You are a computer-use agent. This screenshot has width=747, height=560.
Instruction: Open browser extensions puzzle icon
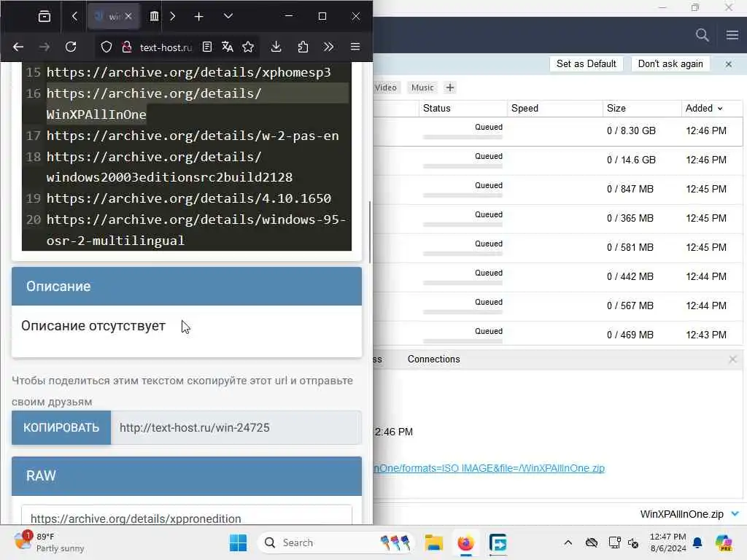pyautogui.click(x=303, y=47)
